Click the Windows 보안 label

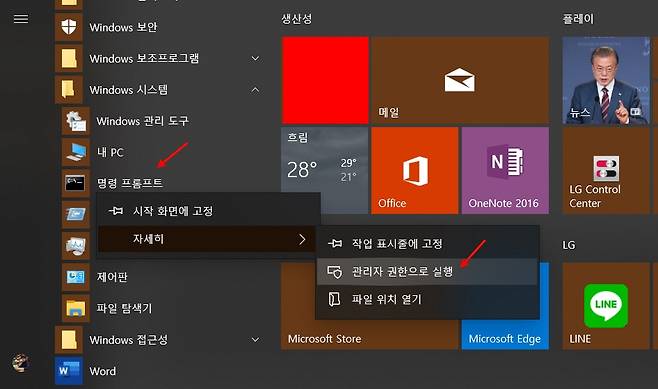click(x=123, y=27)
